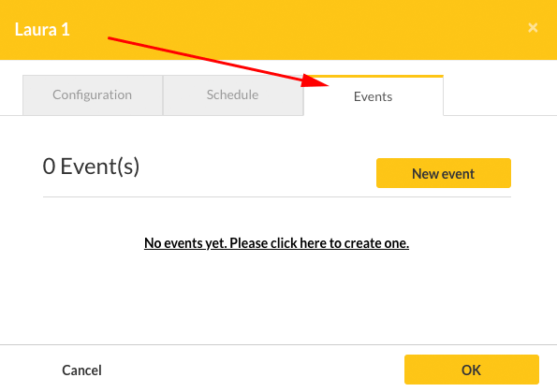Viewport: 557px width, 392px height.
Task: Click the word 'event' on yellow button
Action: pyautogui.click(x=458, y=174)
